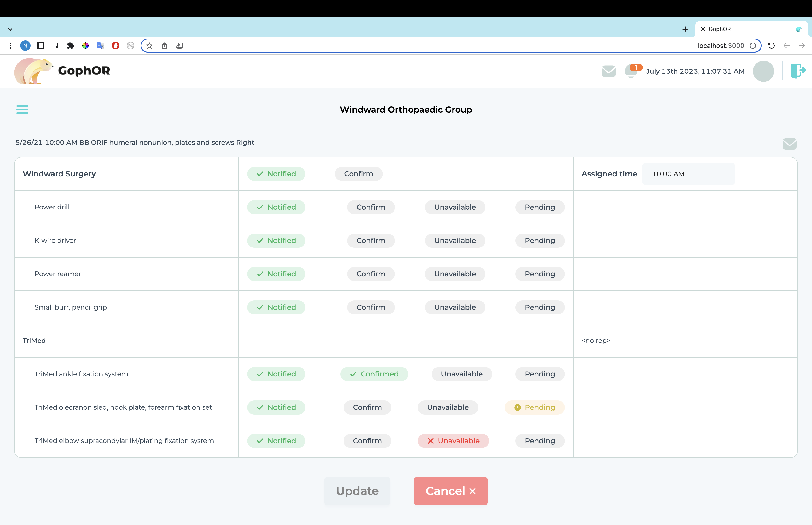Click the Update button
This screenshot has height=525, width=812.
point(357,491)
